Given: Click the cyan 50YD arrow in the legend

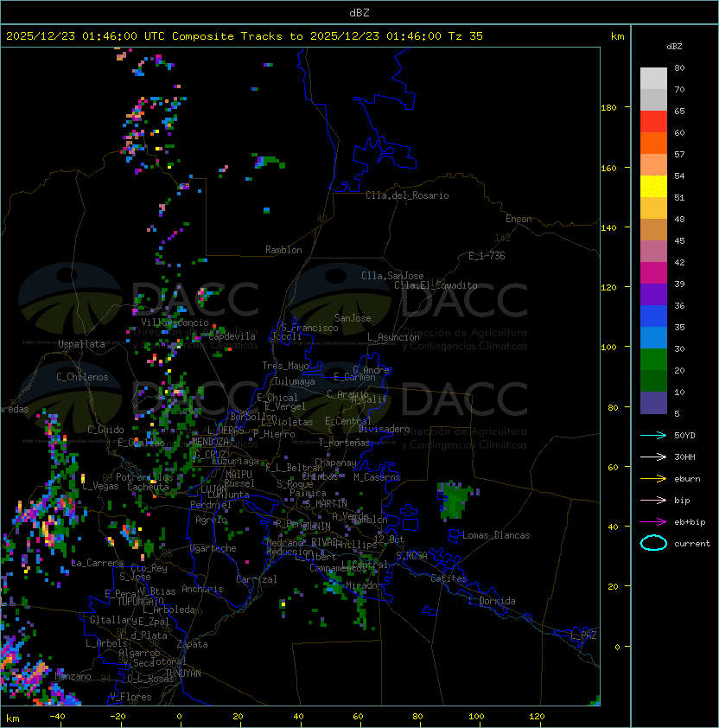Looking at the screenshot, I should [x=653, y=435].
